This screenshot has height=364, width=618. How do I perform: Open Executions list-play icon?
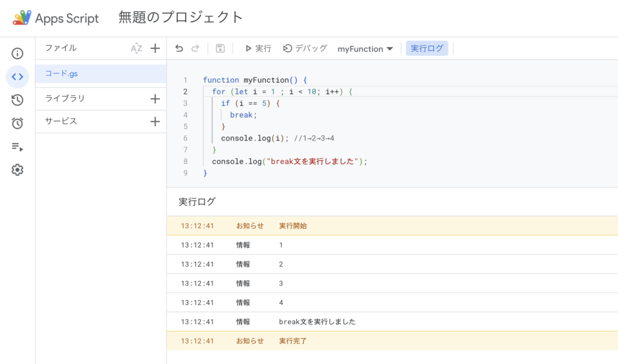[x=18, y=147]
